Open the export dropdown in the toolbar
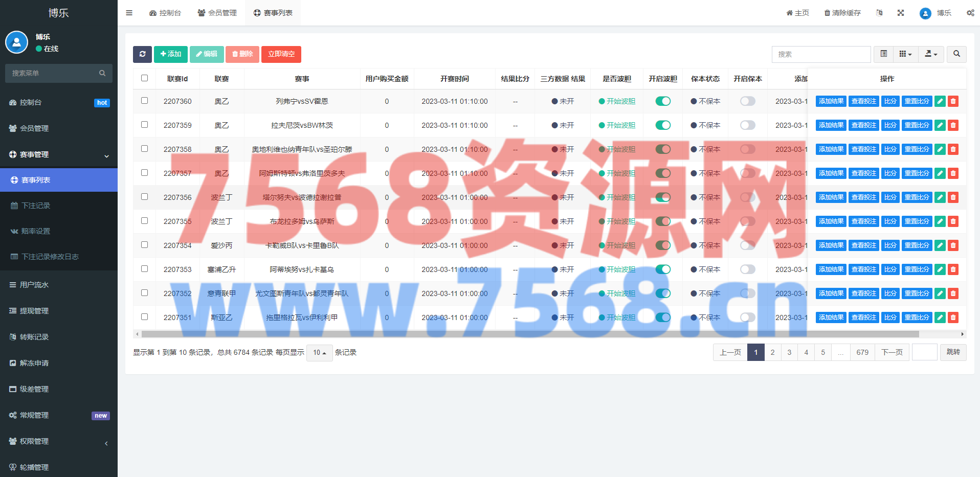The image size is (980, 477). tap(931, 54)
